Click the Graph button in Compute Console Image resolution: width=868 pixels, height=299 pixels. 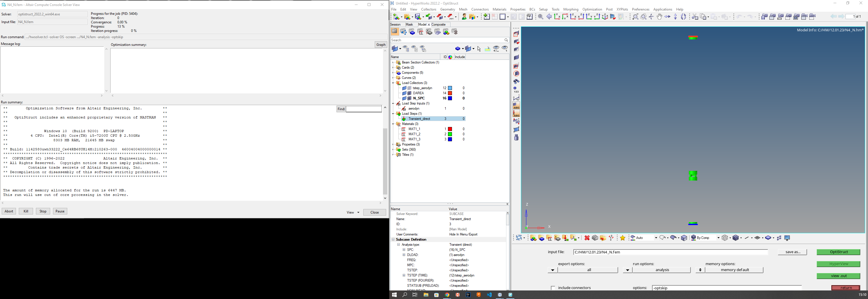(381, 45)
